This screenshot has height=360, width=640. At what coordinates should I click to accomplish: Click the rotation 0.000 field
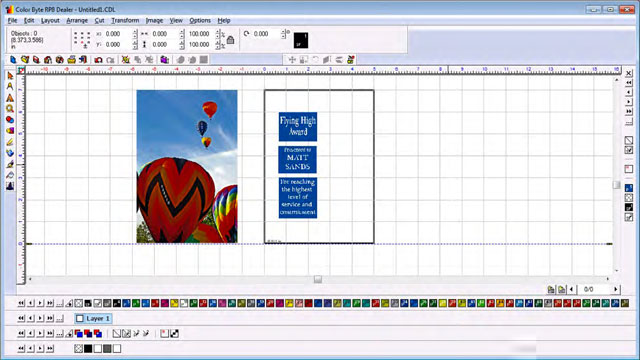click(266, 34)
